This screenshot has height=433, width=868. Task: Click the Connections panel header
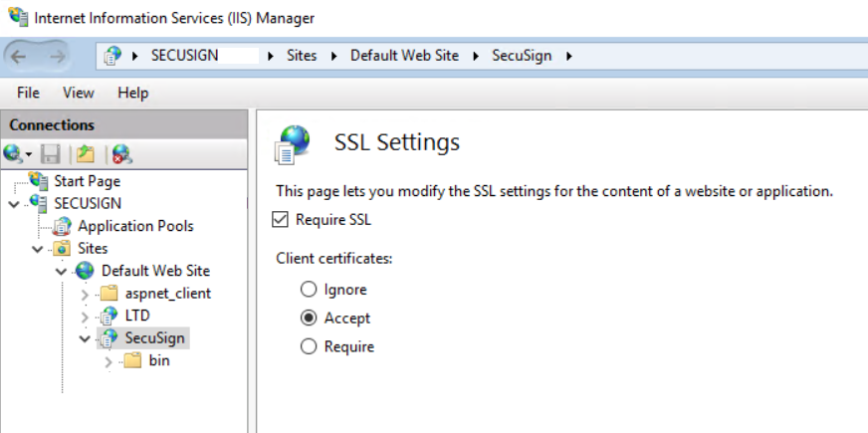coord(123,124)
